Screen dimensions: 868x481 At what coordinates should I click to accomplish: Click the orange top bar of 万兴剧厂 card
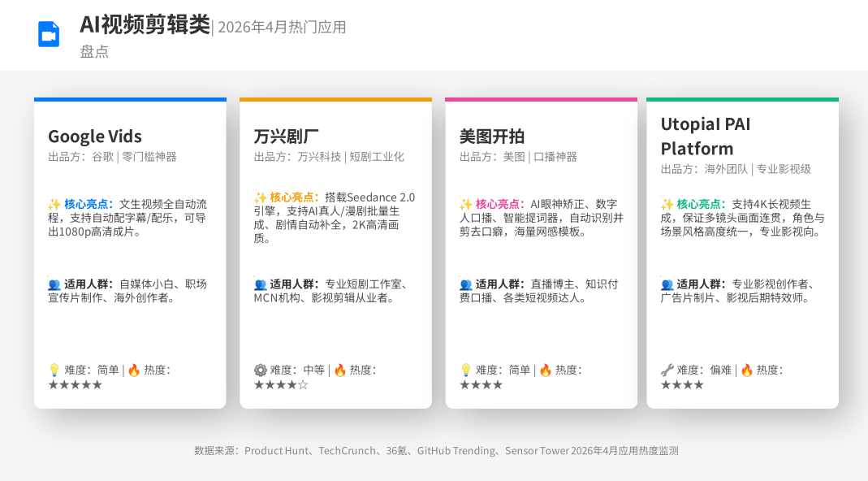pos(335,100)
